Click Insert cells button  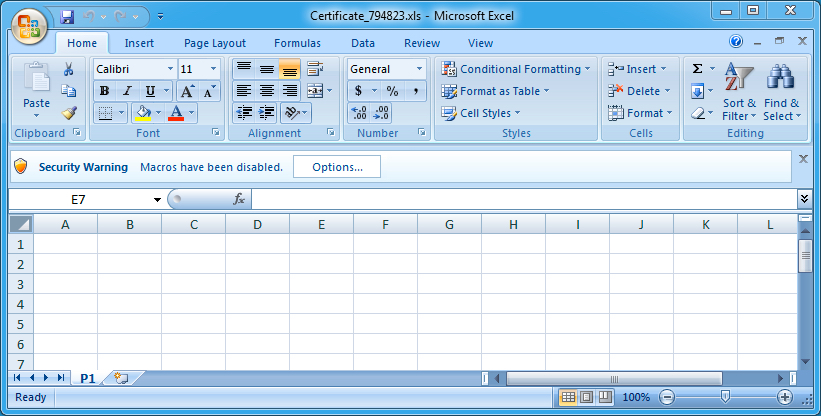(x=637, y=69)
